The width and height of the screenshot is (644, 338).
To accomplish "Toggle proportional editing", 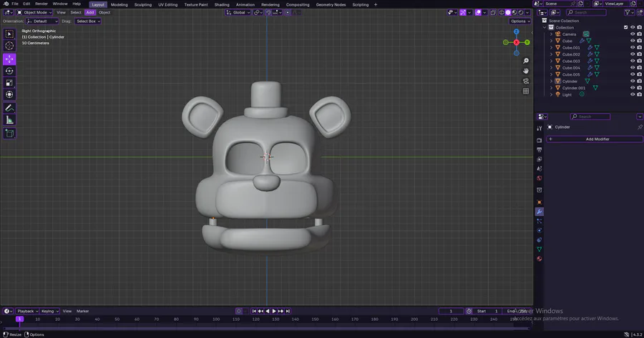I will point(288,12).
